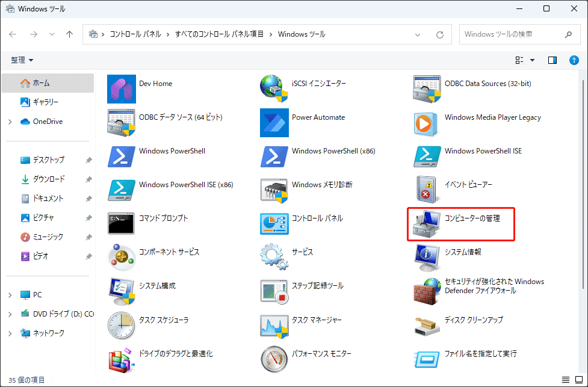This screenshot has height=387, width=588.
Task: Open the ファイル名を指定して実行 icon
Action: click(427, 359)
